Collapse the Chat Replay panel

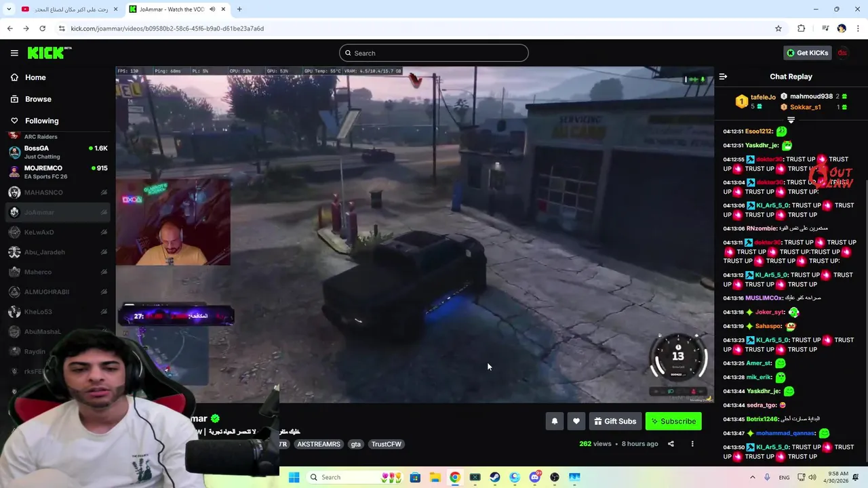pos(723,77)
